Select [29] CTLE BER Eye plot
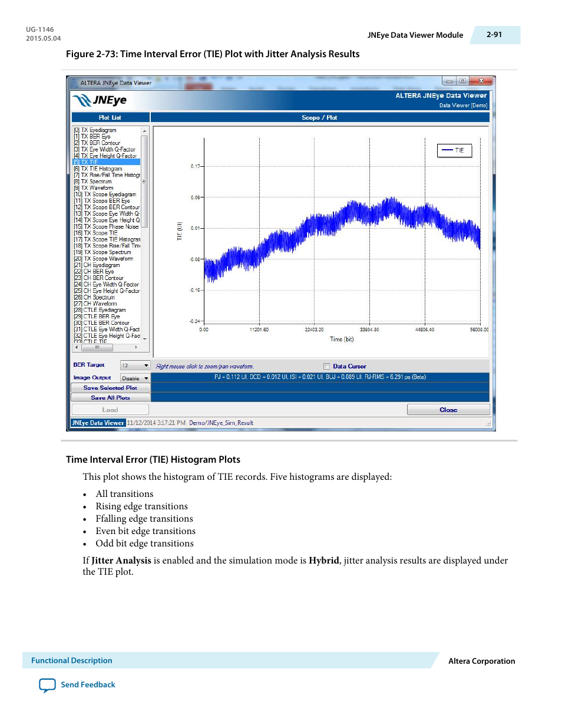562x728 pixels. (x=97, y=317)
